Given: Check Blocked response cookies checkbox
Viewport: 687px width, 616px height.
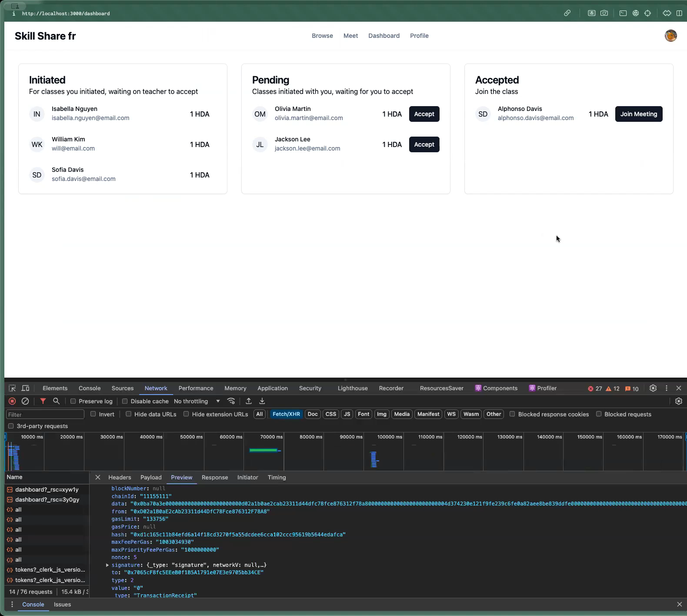Looking at the screenshot, I should [512, 414].
